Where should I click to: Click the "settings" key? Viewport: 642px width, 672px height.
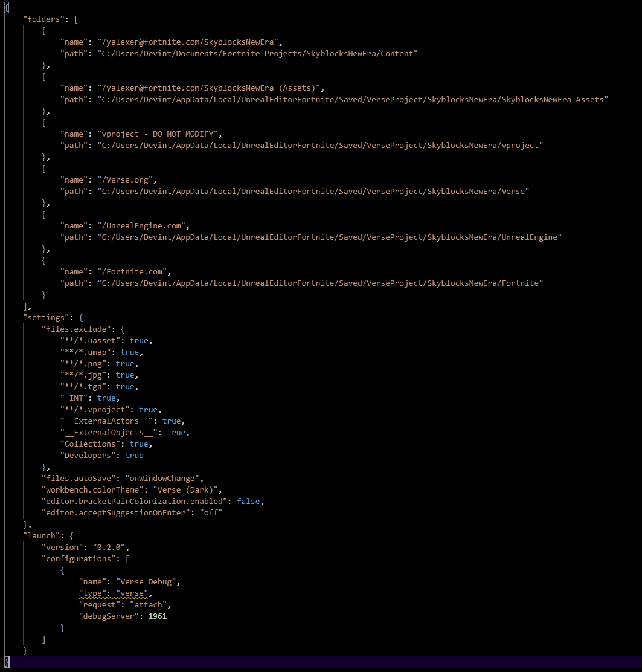tap(47, 318)
